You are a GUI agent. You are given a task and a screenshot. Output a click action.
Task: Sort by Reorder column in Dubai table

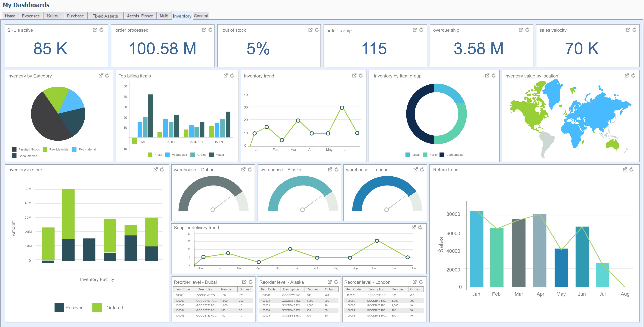[227, 289]
